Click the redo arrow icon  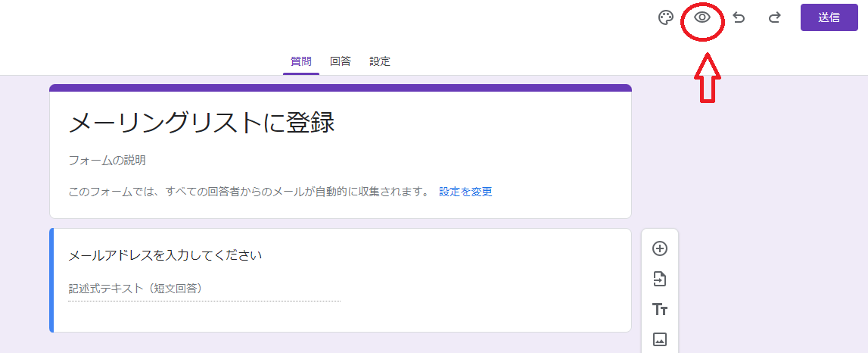[x=774, y=18]
